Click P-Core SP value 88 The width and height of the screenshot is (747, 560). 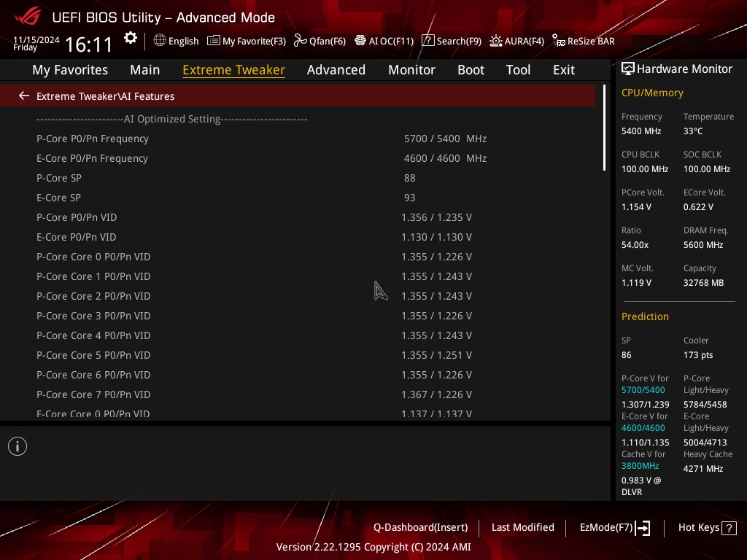point(410,178)
